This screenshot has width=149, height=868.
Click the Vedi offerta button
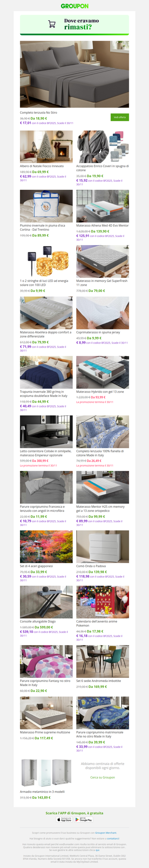pyautogui.click(x=120, y=117)
